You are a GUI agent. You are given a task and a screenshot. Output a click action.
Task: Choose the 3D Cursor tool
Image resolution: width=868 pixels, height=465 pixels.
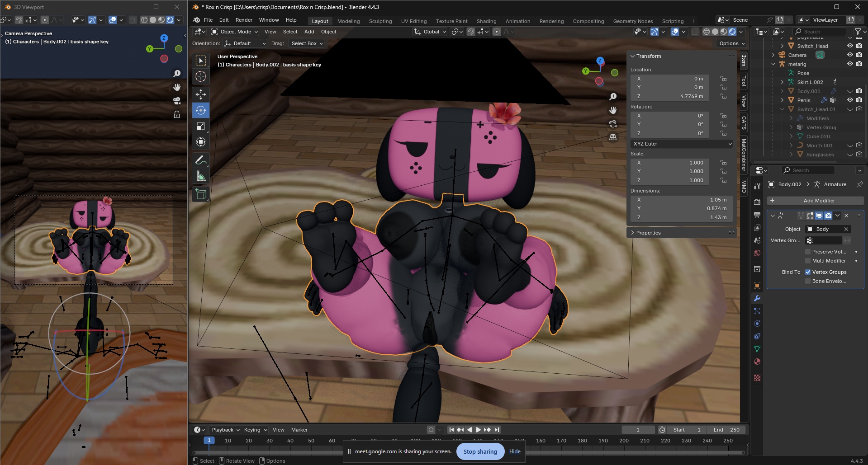click(x=201, y=77)
